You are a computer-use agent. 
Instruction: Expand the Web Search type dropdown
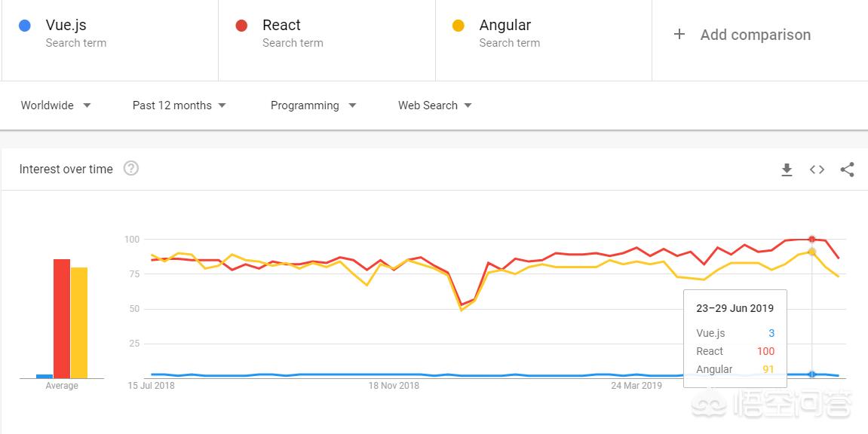point(435,105)
